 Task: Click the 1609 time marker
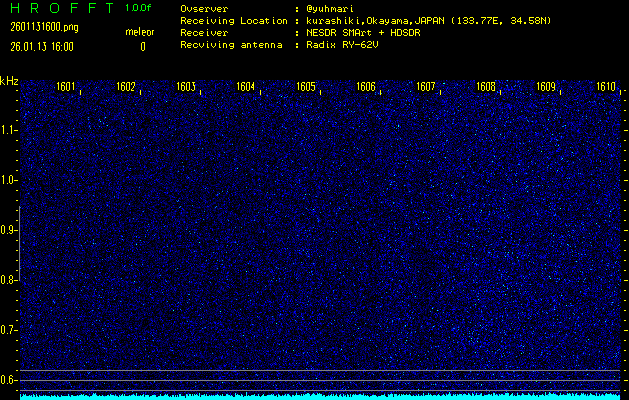point(546,87)
